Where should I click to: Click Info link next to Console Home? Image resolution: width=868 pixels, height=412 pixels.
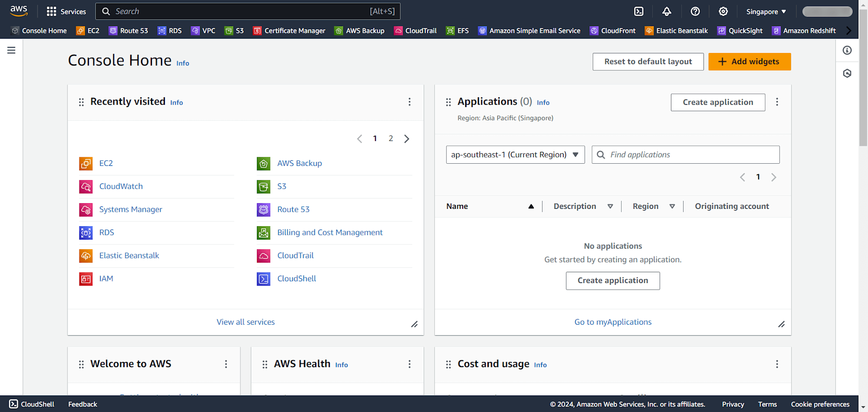(183, 63)
